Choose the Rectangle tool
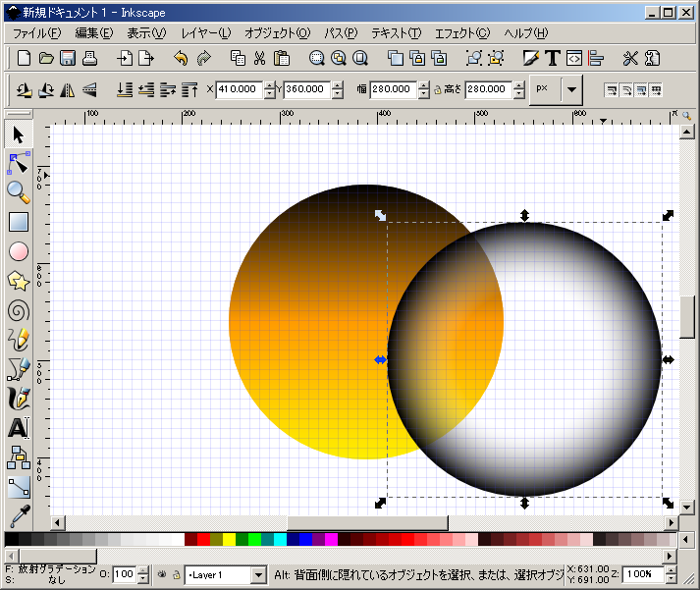 pyautogui.click(x=19, y=222)
